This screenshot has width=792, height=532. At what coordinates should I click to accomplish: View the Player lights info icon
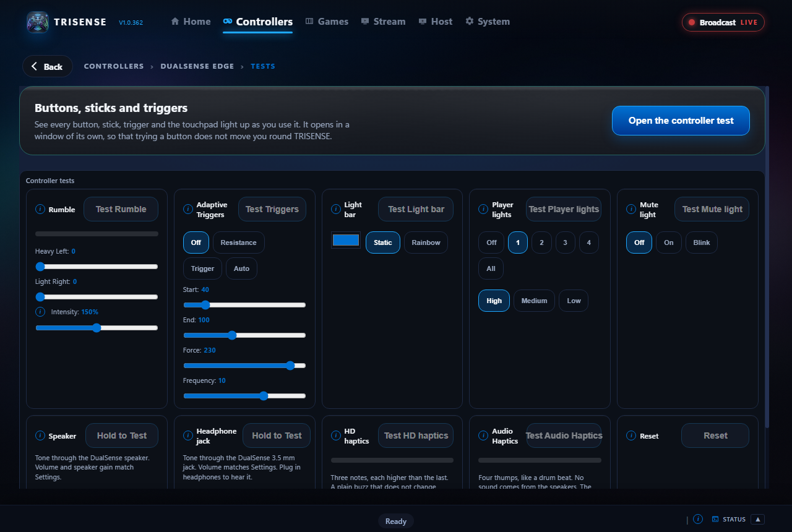coord(484,209)
